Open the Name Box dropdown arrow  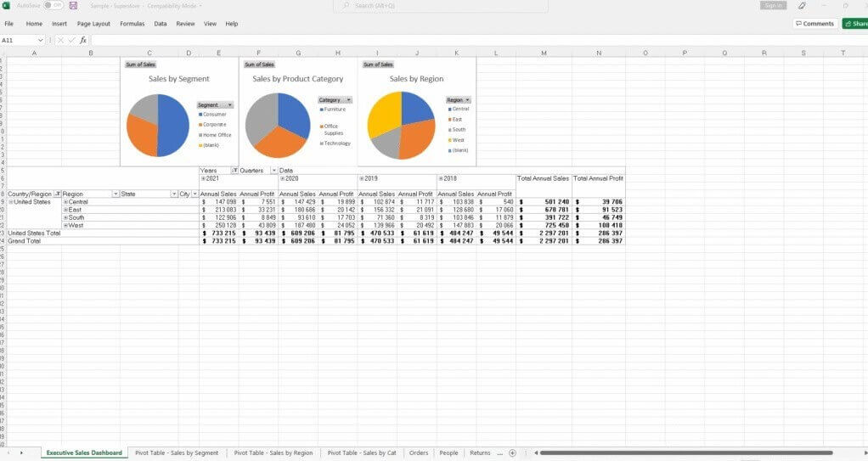coord(41,40)
